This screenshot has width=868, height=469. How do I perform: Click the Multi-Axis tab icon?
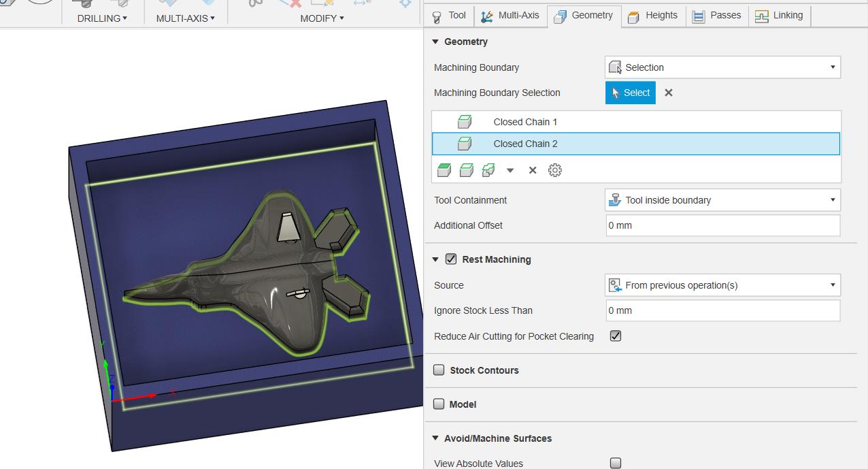pyautogui.click(x=487, y=17)
